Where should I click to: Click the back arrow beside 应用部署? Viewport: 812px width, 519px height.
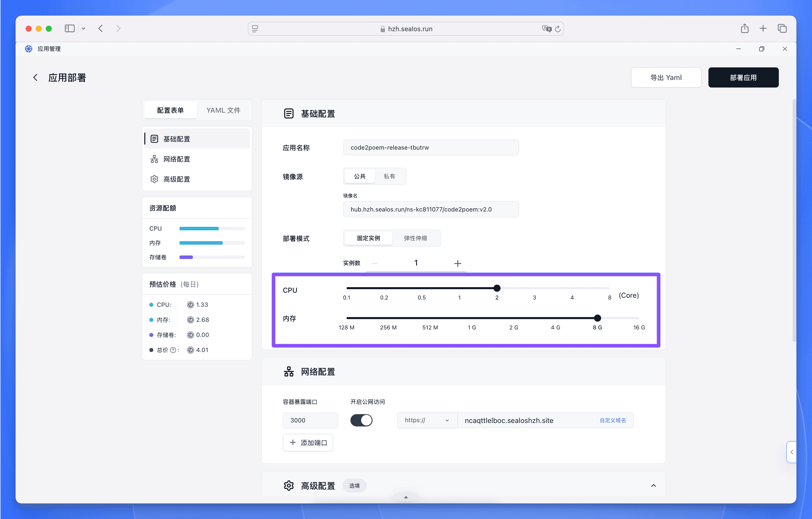tap(35, 77)
